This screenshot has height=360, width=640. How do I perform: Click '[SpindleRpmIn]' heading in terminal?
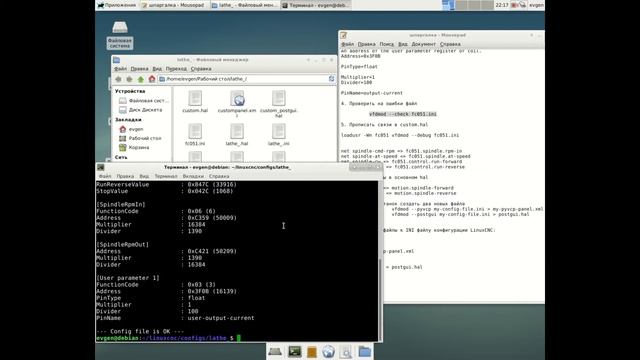121,204
